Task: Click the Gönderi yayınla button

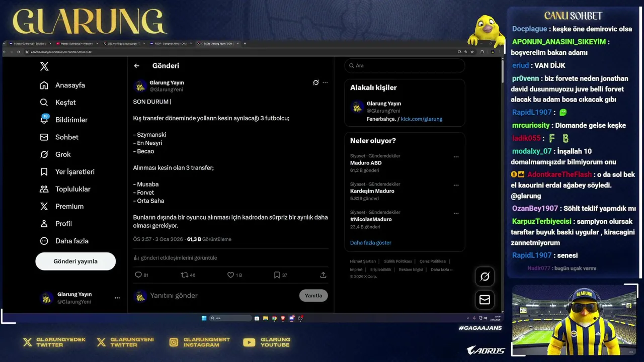Action: pos(75,261)
